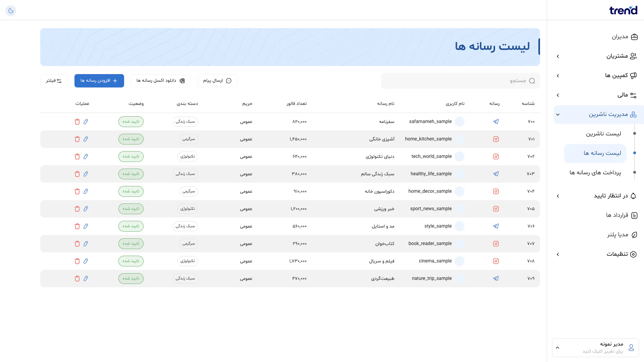Edit the cinema_sample row
The image size is (644, 362).
pos(86,261)
